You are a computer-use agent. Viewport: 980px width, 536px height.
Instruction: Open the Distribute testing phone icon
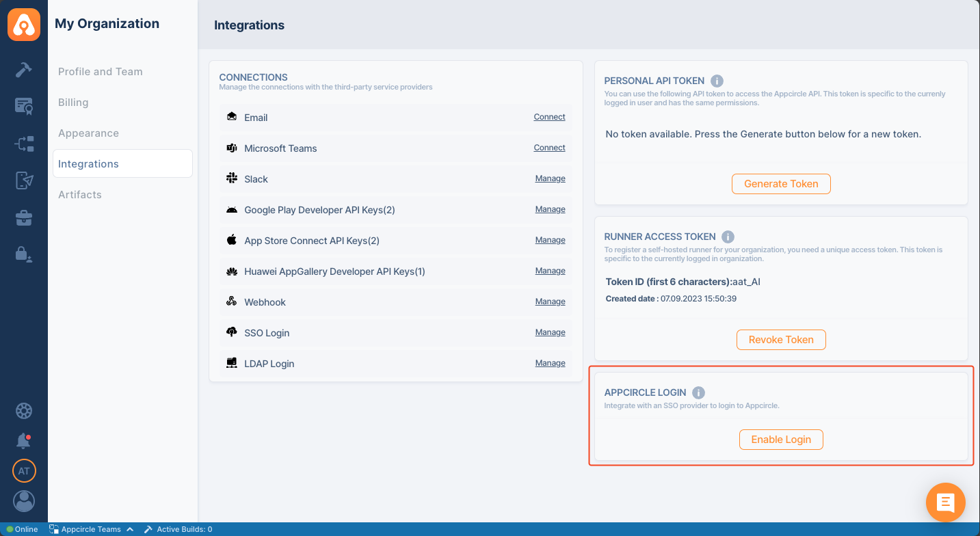tap(24, 180)
